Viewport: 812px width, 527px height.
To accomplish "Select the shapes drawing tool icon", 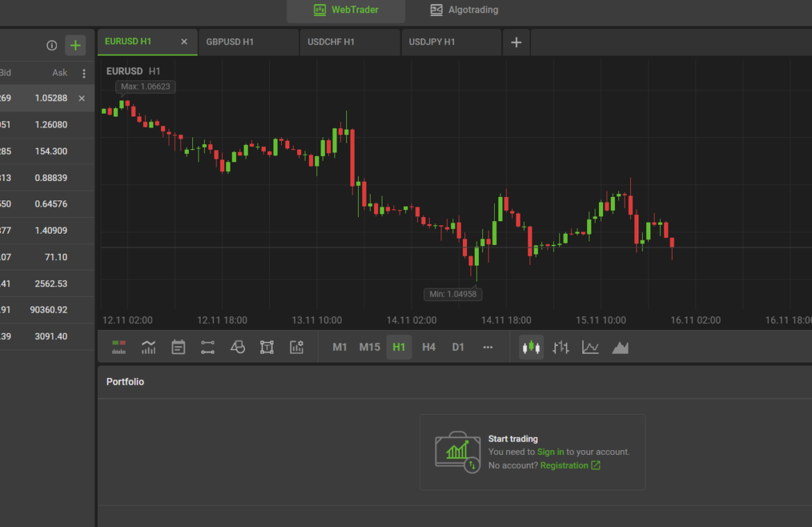I will 237,347.
